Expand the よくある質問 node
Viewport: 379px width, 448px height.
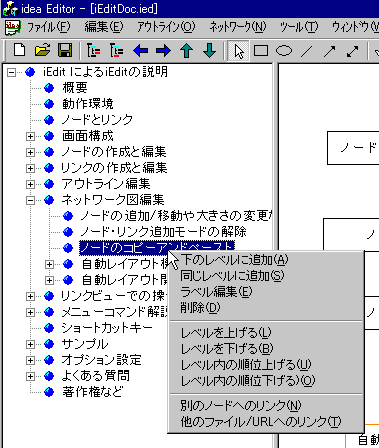click(30, 376)
